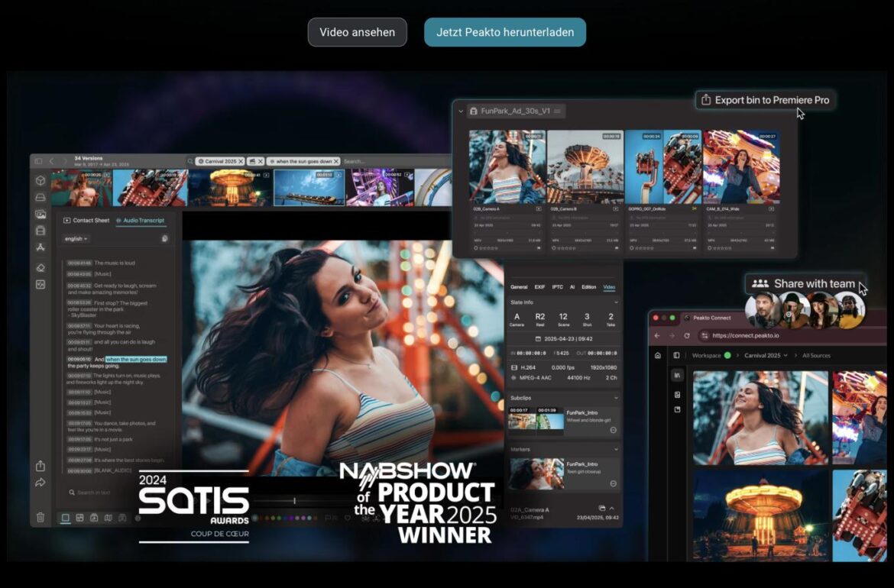Click the Peakto Connect address bar URL

coord(745,335)
